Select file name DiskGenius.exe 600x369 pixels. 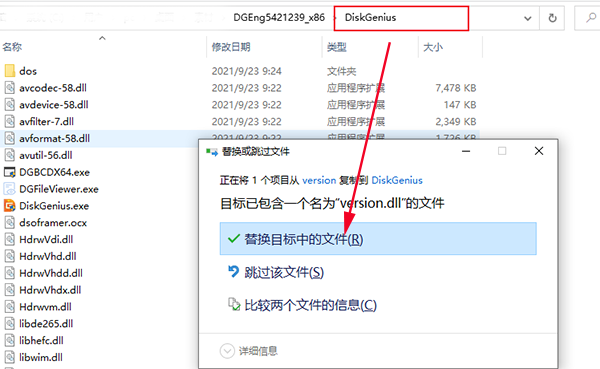(x=54, y=206)
